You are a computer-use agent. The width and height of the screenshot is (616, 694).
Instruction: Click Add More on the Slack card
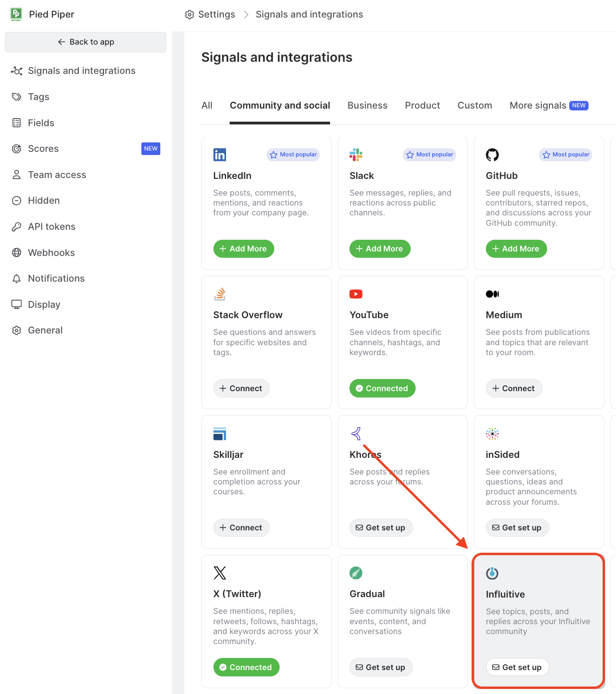[x=380, y=249]
